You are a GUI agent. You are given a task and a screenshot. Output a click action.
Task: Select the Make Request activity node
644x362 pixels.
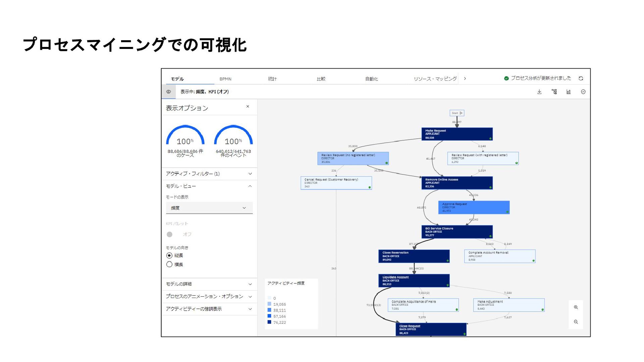[457, 134]
